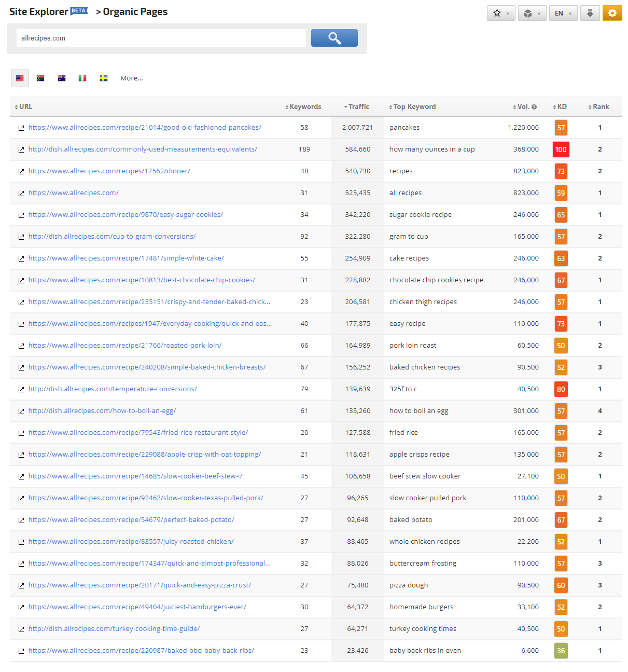The height and width of the screenshot is (672, 628).
Task: Expand the cube icon dropdown
Action: coord(532,13)
